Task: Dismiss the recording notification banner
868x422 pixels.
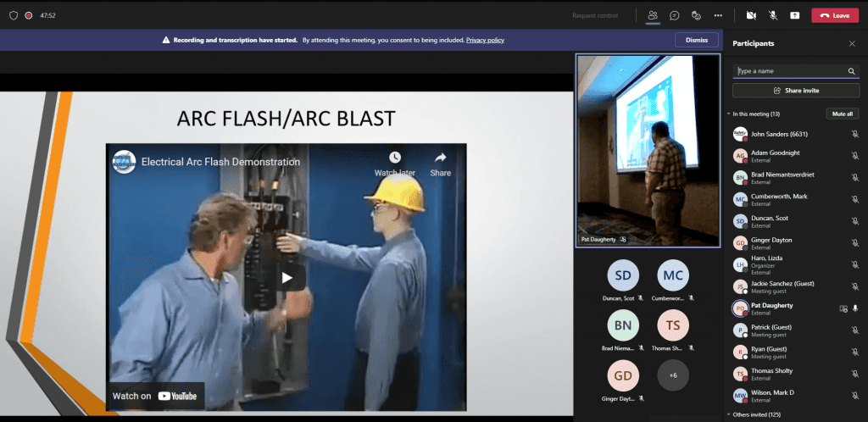Action: click(x=697, y=40)
